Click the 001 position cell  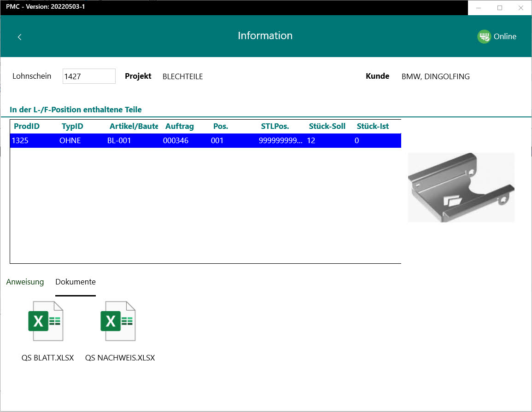(x=217, y=140)
